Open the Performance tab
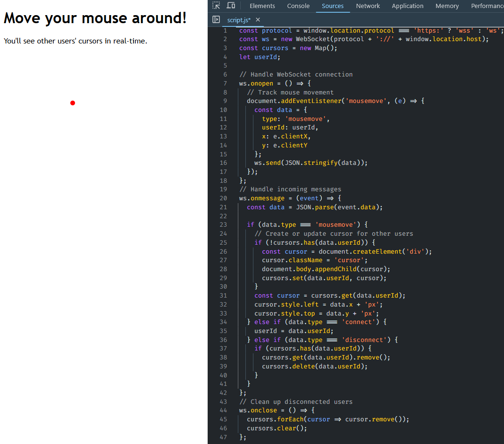 [x=487, y=6]
